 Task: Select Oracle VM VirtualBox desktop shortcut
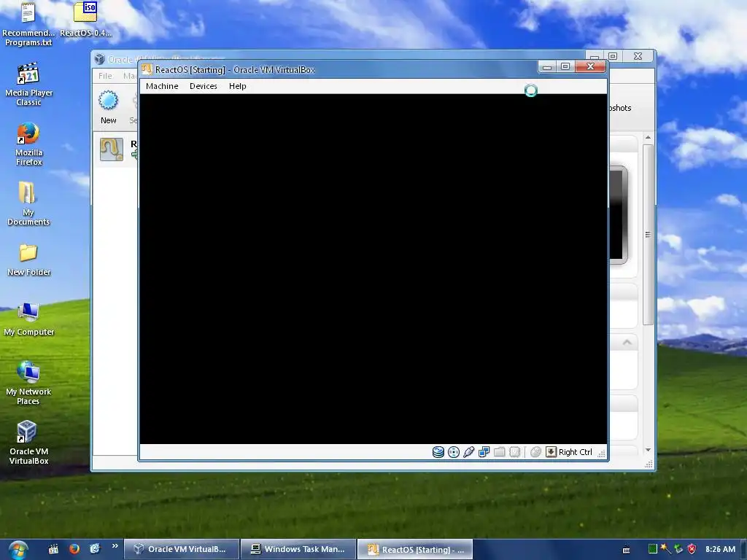28,443
